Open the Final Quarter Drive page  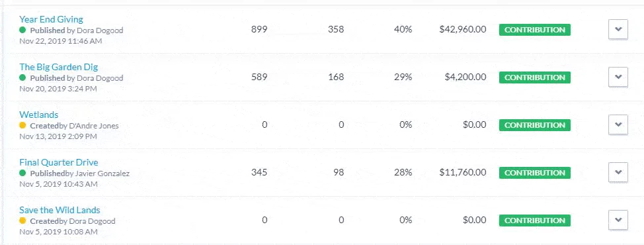59,162
